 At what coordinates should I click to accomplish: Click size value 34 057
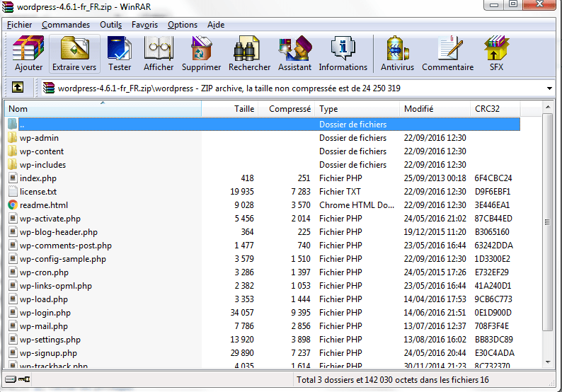click(x=242, y=313)
